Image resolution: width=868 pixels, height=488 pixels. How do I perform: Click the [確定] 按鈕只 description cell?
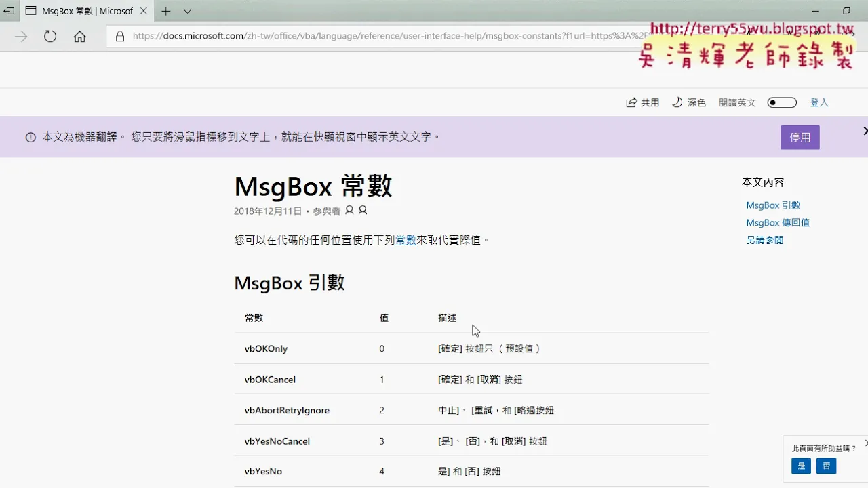pyautogui.click(x=490, y=348)
